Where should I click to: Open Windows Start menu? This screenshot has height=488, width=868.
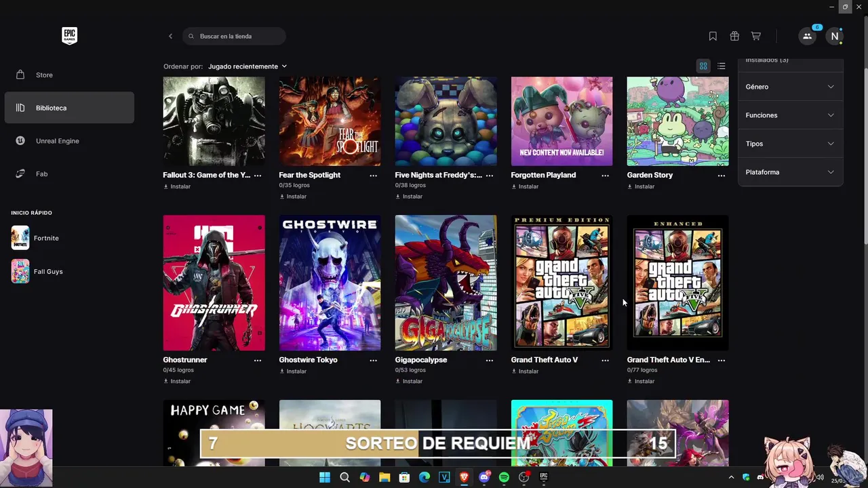pos(325,477)
